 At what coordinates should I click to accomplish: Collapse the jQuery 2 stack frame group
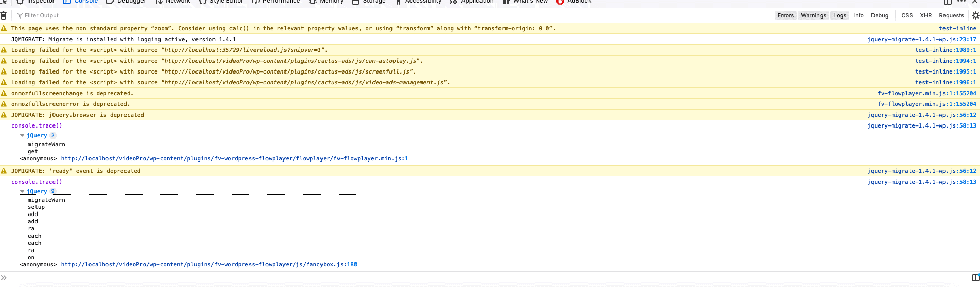22,136
